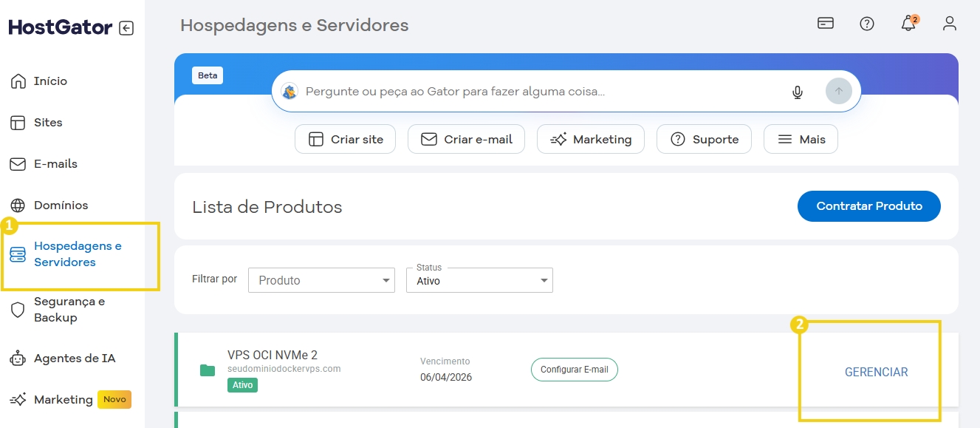Image resolution: width=980 pixels, height=428 pixels.
Task: Collapse sidebar using arrow next to HostGator logo
Action: 126,27
